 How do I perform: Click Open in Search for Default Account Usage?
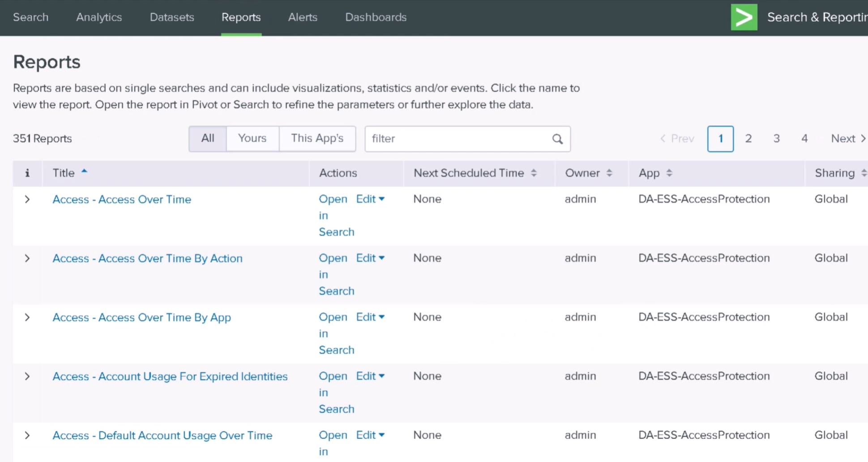(x=333, y=443)
